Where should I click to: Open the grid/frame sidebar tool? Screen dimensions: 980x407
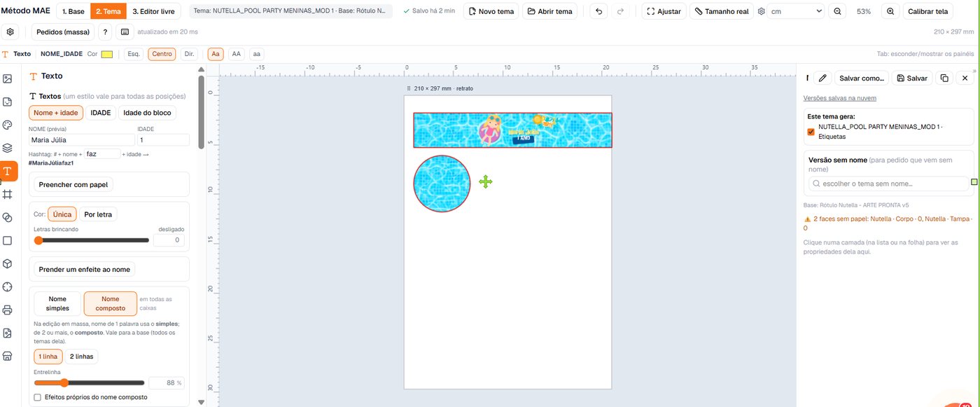(x=8, y=194)
